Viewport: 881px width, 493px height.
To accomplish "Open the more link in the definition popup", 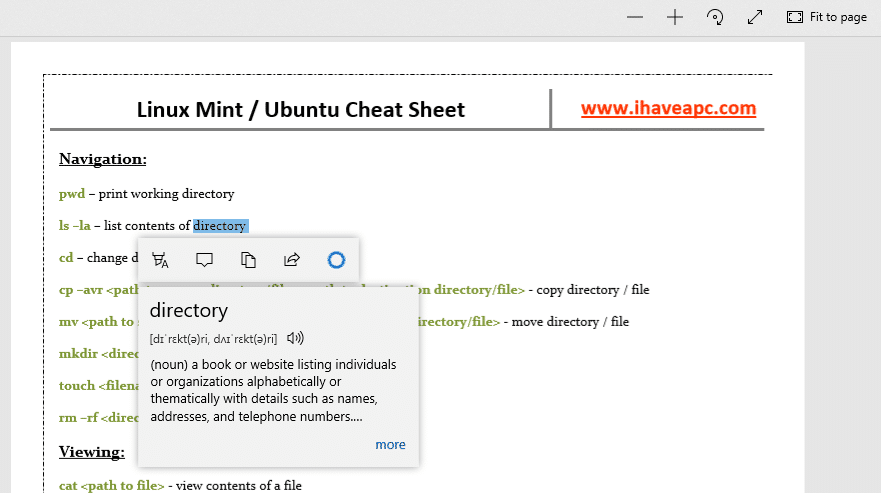I will tap(390, 445).
